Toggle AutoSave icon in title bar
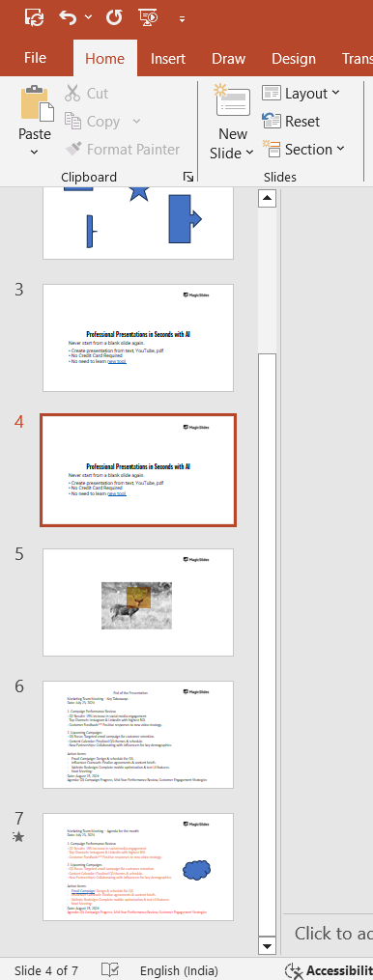This screenshot has height=980, width=373. coord(34,17)
